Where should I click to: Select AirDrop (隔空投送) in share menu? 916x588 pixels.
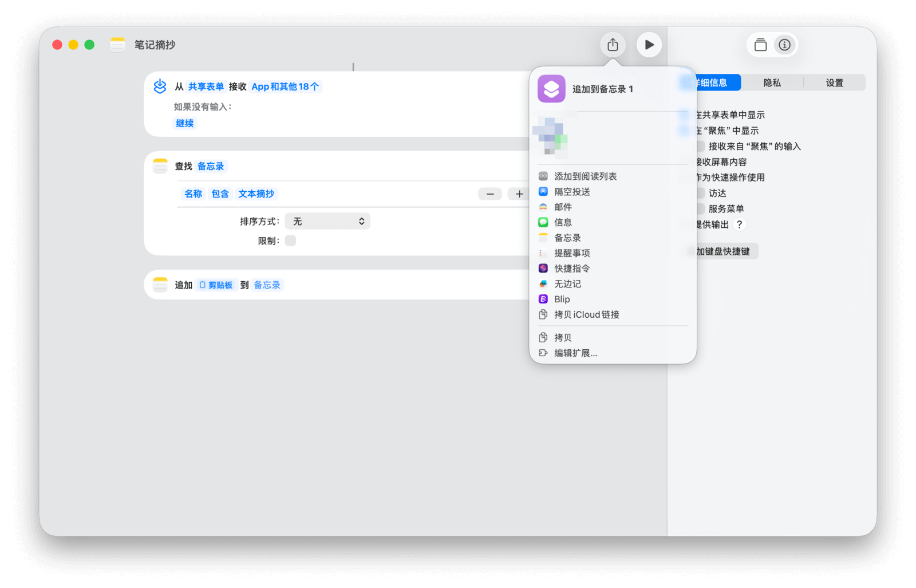(571, 192)
